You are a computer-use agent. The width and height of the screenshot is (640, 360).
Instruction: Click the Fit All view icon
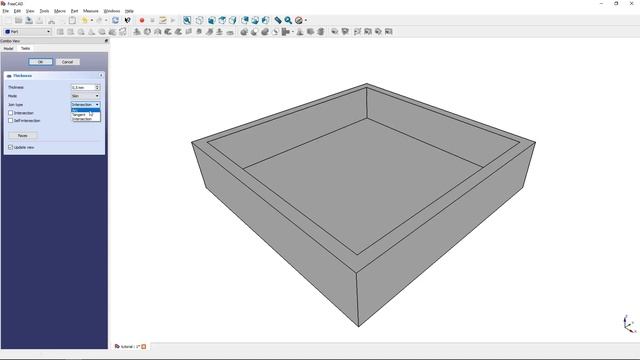(x=187, y=20)
